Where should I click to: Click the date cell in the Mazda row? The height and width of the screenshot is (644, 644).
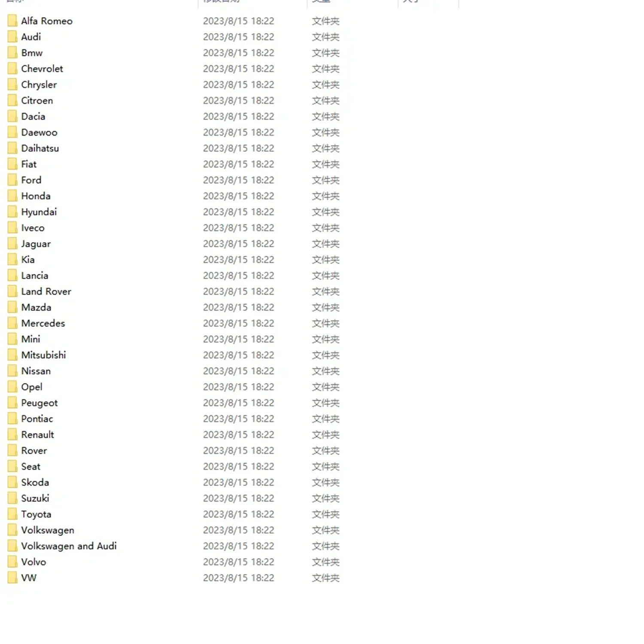pyautogui.click(x=239, y=307)
